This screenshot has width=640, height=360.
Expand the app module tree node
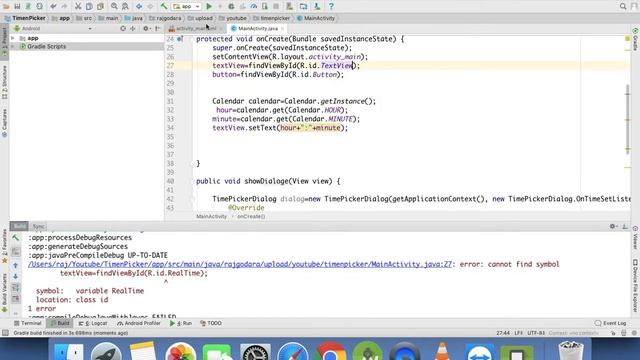pos(13,38)
